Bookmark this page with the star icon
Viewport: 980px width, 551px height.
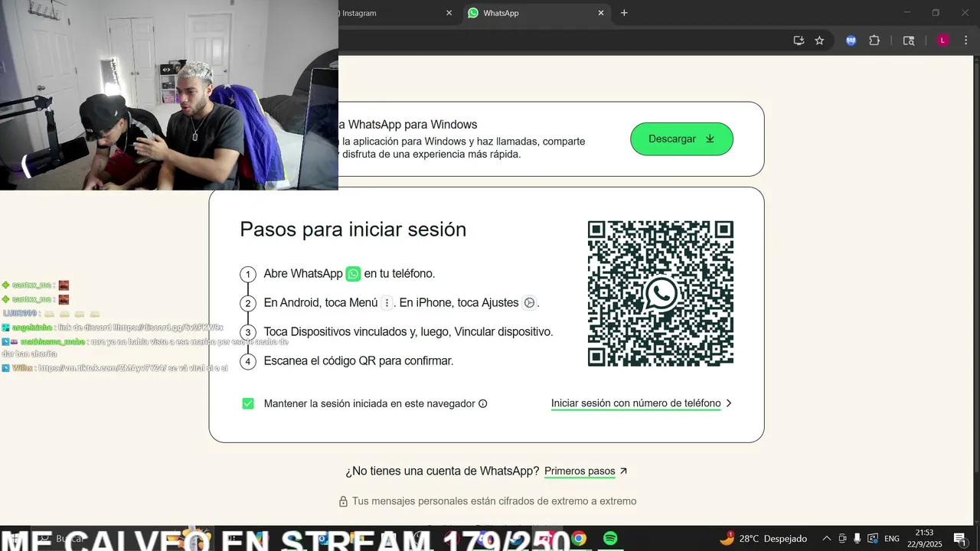[819, 41]
